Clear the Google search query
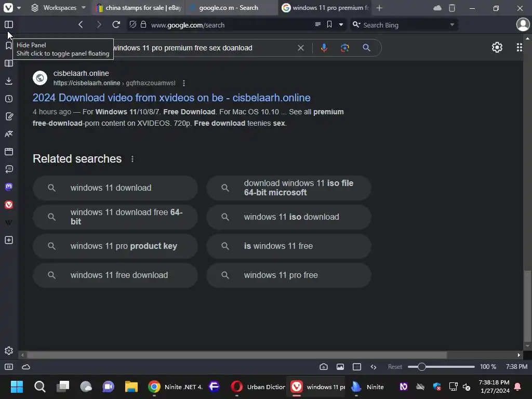532x399 pixels. [301, 48]
